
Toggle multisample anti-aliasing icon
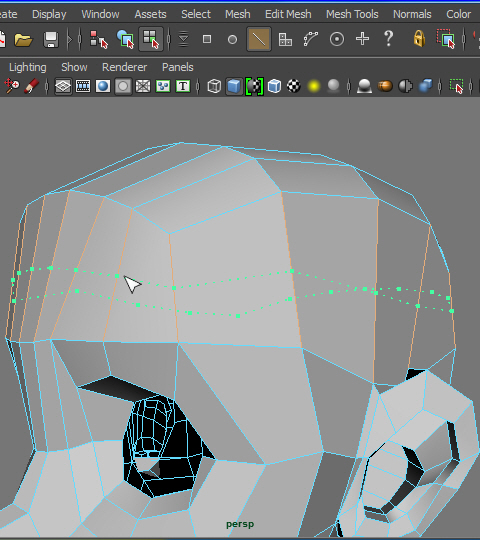pyautogui.click(x=405, y=86)
